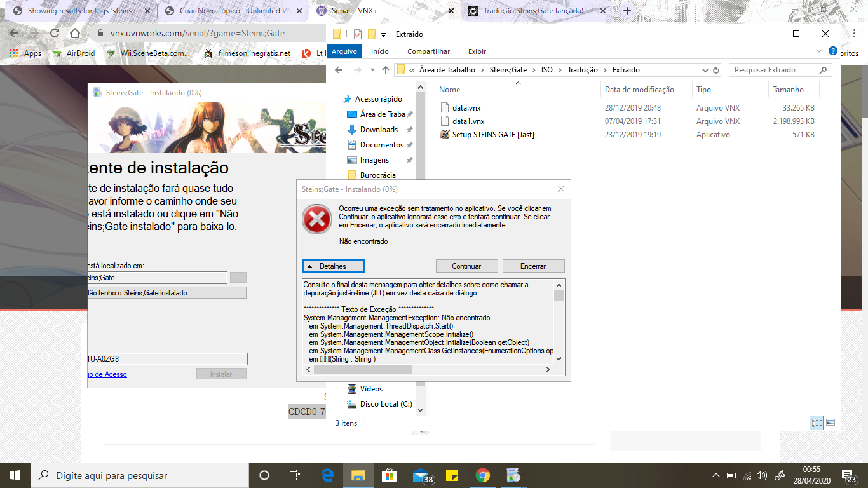This screenshot has height=488, width=868.
Task: Open Imagens in the navigation pane
Action: pos(374,160)
